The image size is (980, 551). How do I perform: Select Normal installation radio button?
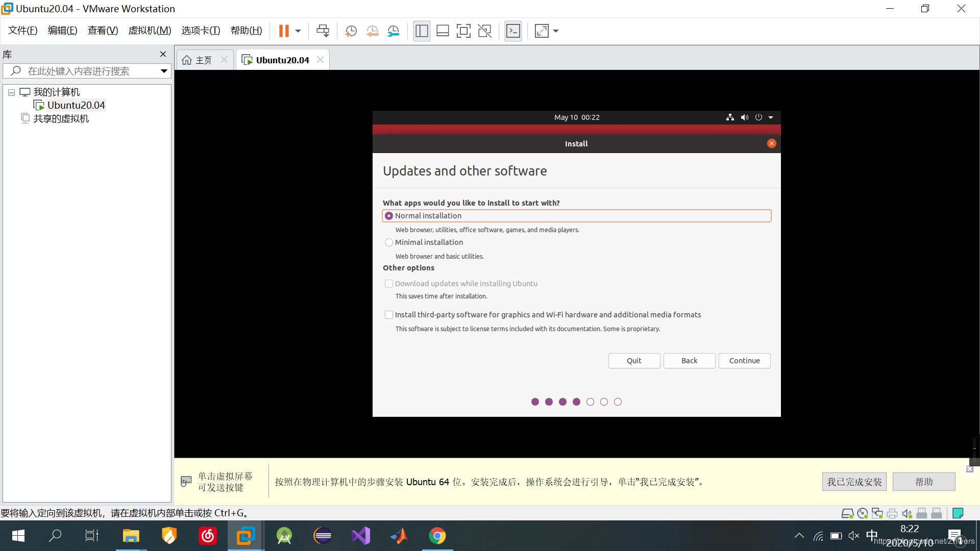[389, 216]
